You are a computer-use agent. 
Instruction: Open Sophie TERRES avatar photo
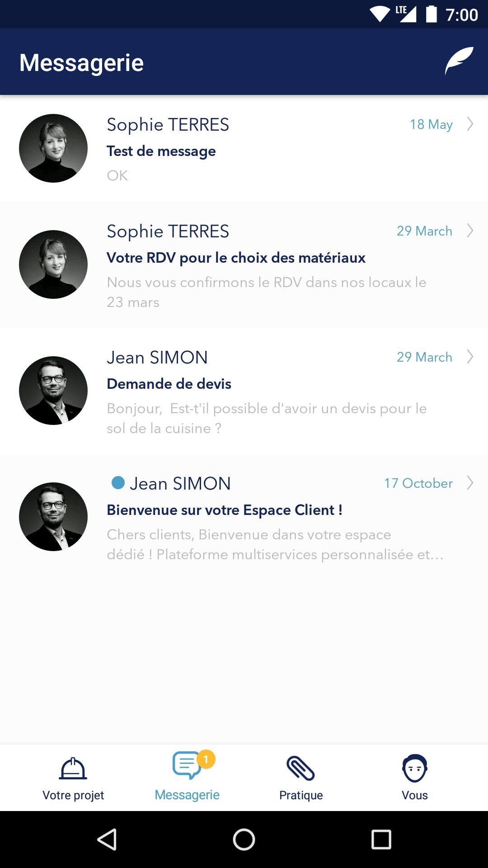[x=53, y=148]
